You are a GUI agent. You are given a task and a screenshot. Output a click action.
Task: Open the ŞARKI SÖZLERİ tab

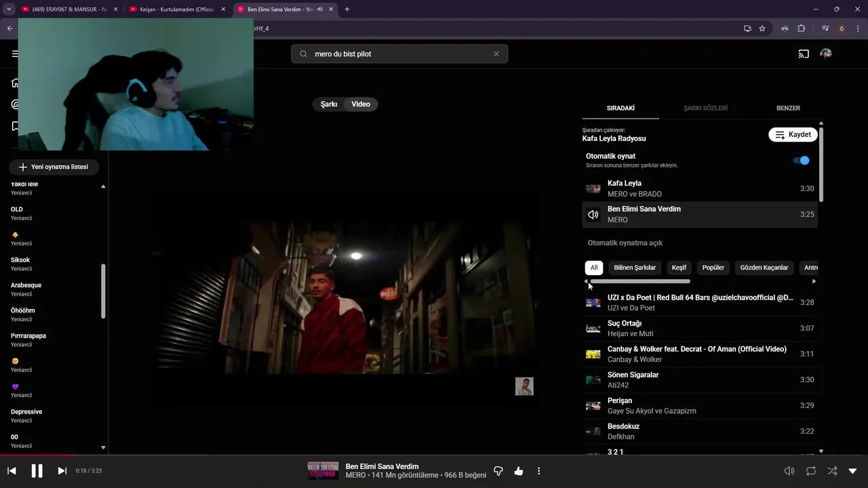(705, 108)
